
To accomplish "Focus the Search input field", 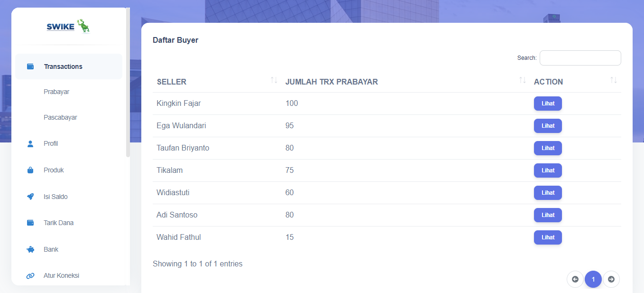I will click(580, 58).
